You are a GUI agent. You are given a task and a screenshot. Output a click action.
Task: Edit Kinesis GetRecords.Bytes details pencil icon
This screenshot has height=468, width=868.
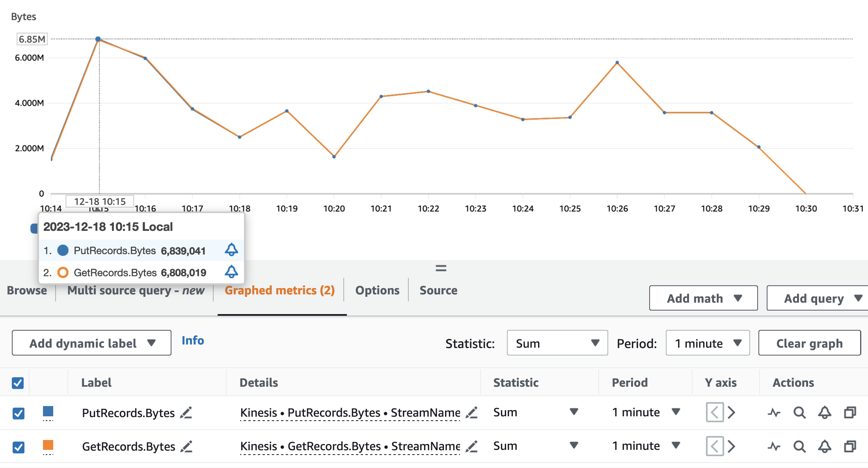tap(471, 446)
